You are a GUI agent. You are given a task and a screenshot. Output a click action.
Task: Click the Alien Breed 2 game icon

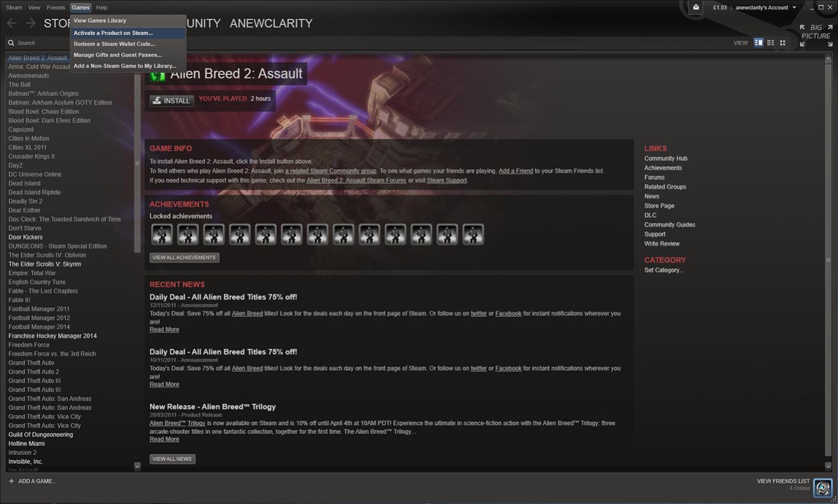158,74
